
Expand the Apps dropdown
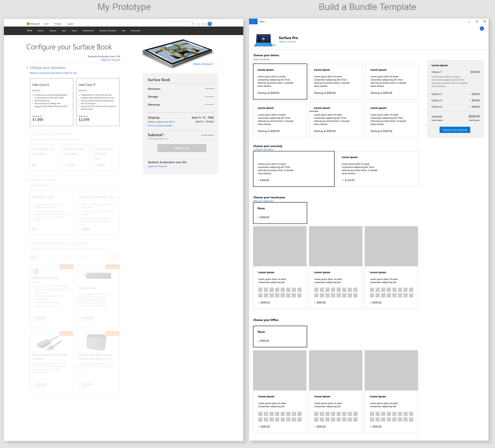pos(64,31)
